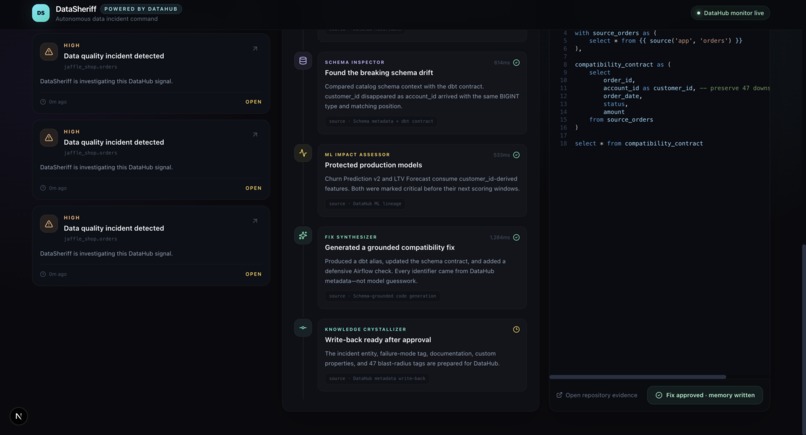
Task: Open the Next.js dev tools N icon
Action: tap(19, 416)
